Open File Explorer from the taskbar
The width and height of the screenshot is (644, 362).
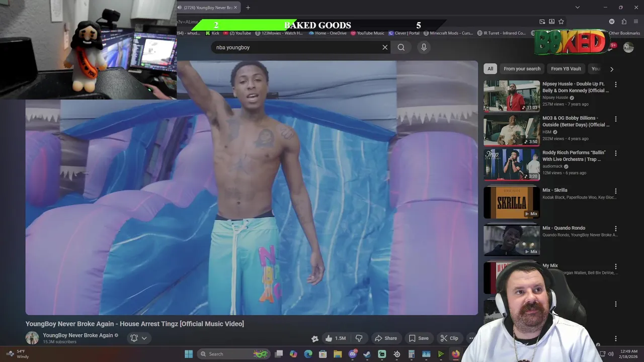[x=338, y=354]
